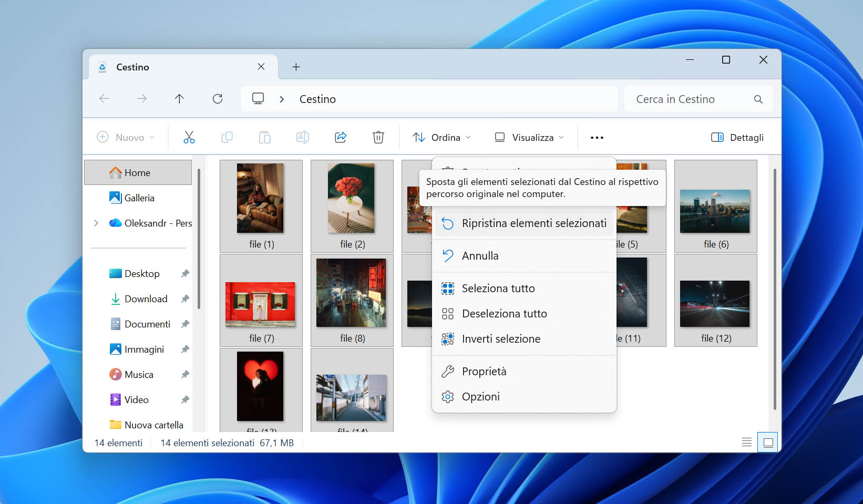The width and height of the screenshot is (863, 504).
Task: Select thumbnail file (8) night street
Action: pos(352,300)
